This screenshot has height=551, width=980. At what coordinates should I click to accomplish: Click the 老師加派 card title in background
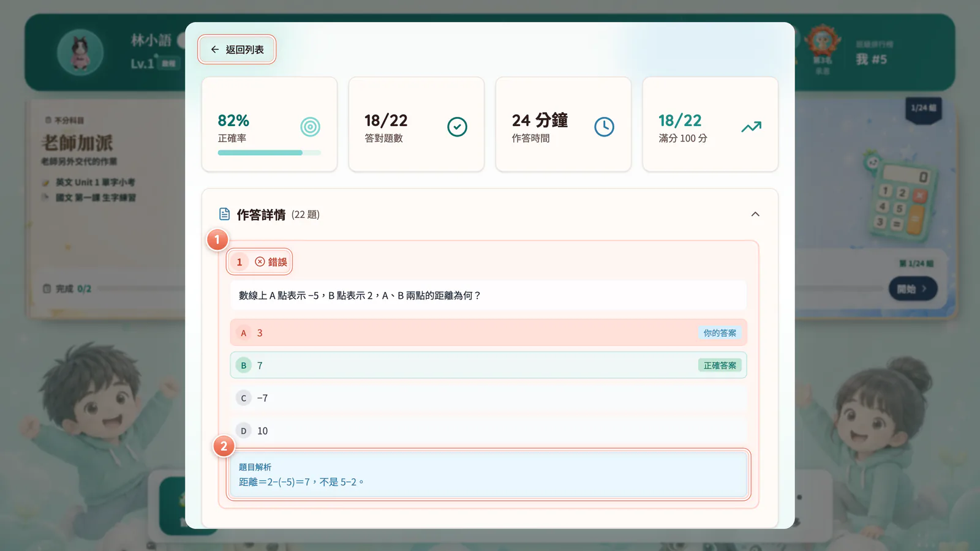(77, 143)
